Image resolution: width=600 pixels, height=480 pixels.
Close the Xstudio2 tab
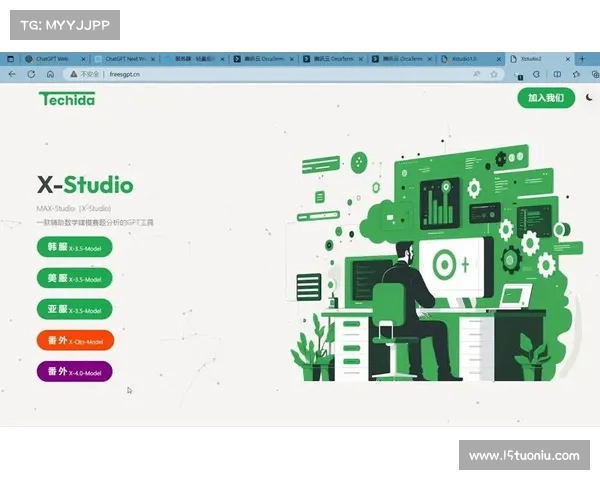pos(568,59)
